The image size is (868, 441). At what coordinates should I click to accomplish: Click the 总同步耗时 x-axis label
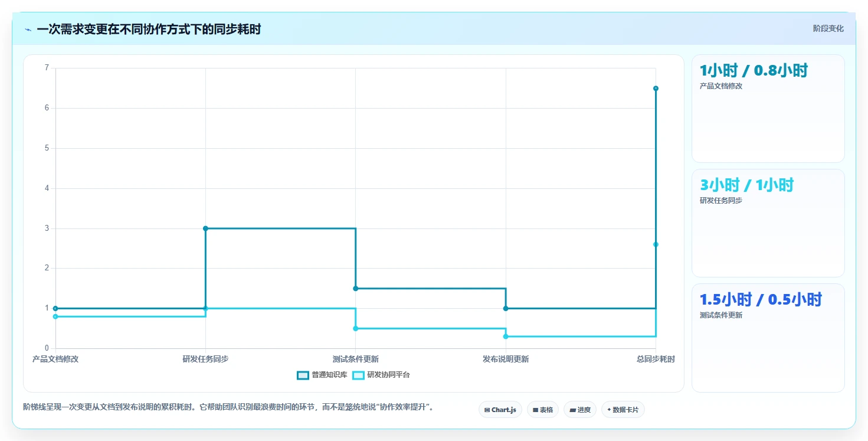[656, 359]
